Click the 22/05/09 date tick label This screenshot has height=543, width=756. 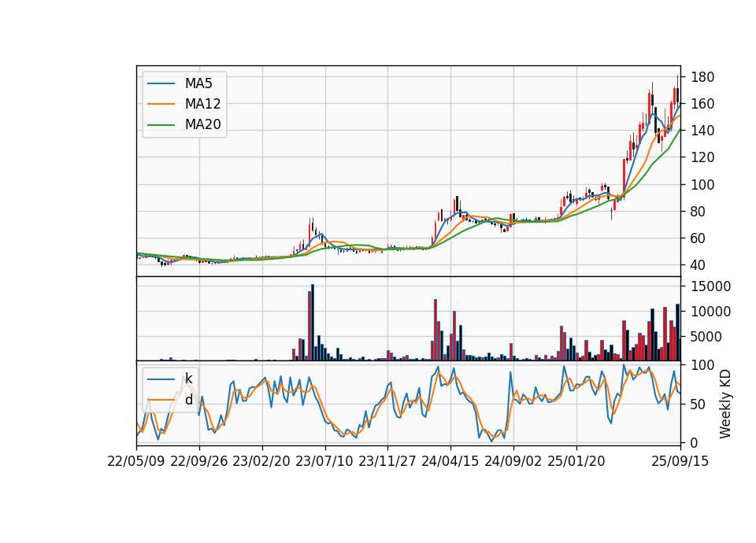coord(136,461)
